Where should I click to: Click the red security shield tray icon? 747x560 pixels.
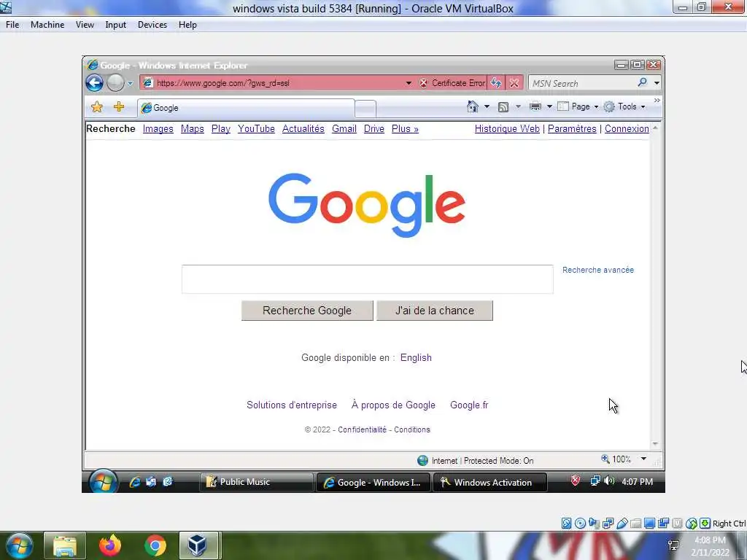click(x=576, y=481)
